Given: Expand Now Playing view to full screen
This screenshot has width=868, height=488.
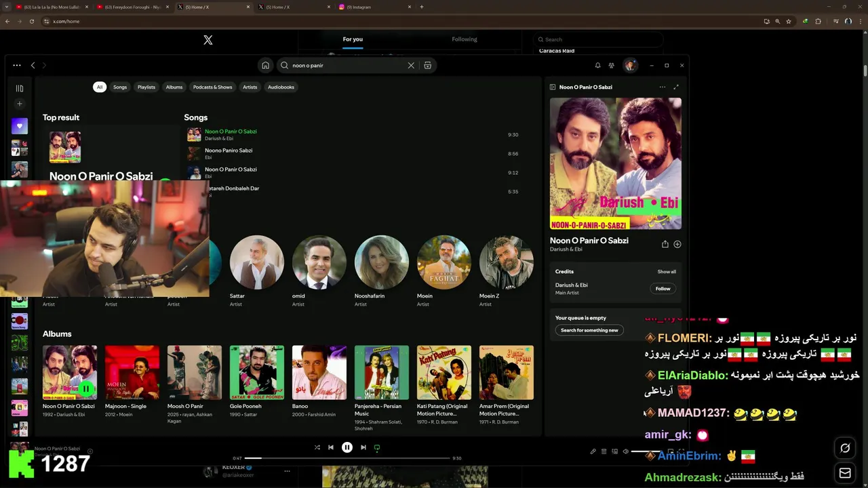Looking at the screenshot, I should coord(676,87).
